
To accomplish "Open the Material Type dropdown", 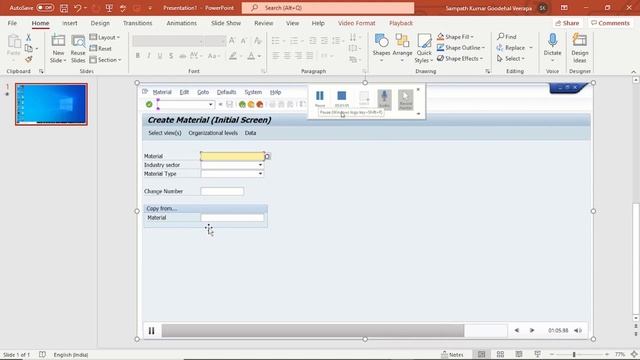I will click(x=260, y=174).
